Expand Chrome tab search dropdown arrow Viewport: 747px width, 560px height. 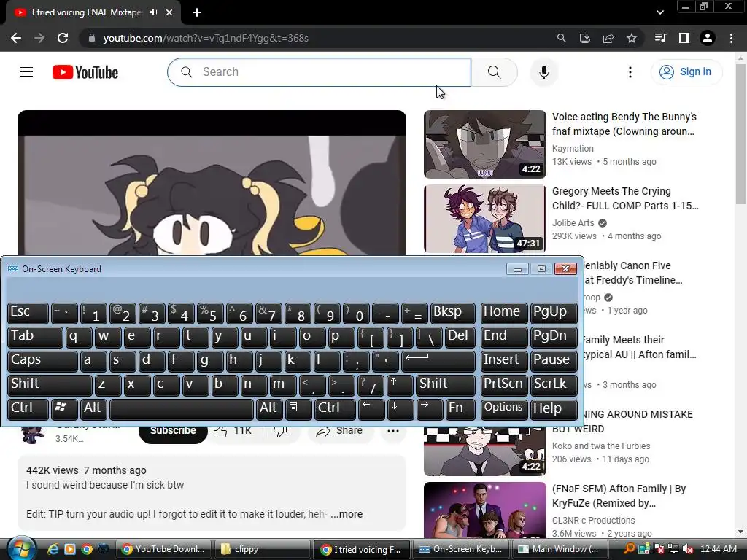click(x=659, y=12)
